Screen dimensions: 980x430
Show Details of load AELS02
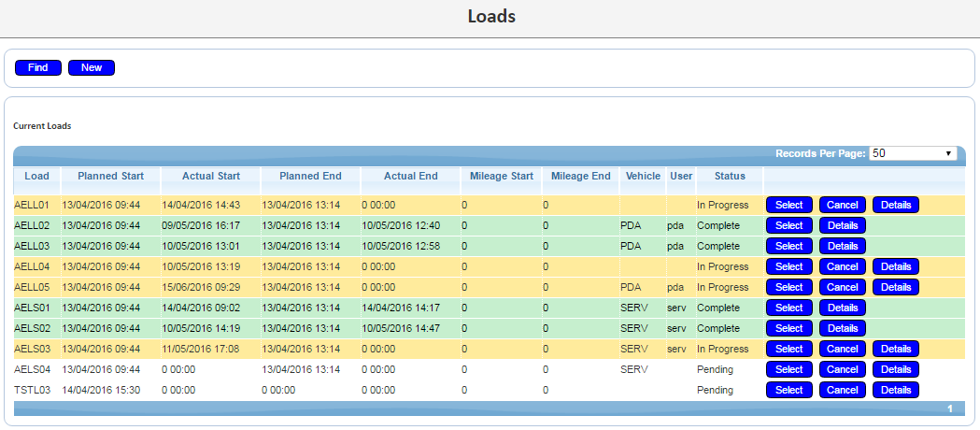[x=843, y=328]
